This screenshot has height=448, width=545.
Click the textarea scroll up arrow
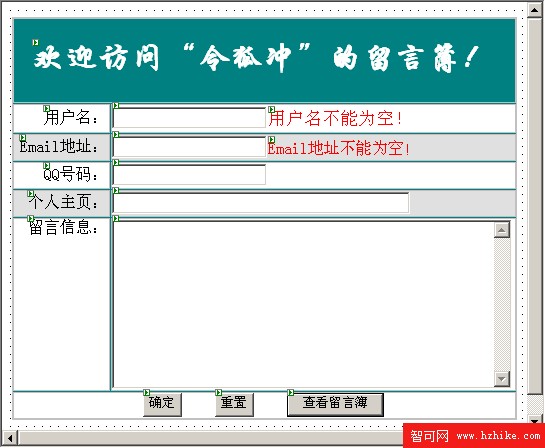pos(502,230)
